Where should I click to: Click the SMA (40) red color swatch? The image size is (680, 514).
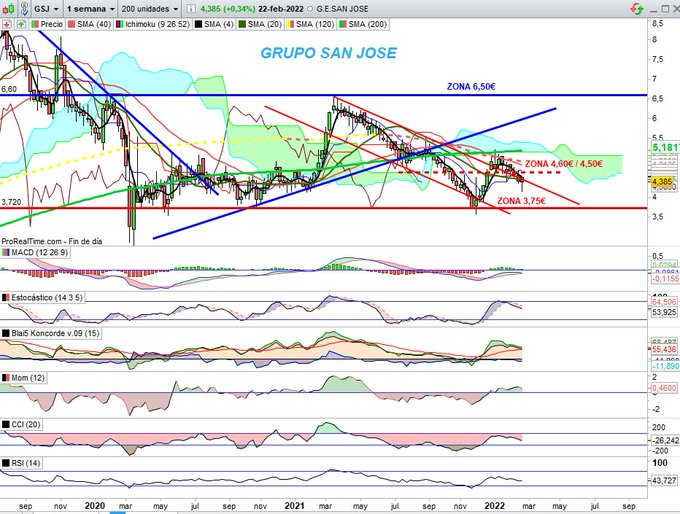pyautogui.click(x=71, y=24)
